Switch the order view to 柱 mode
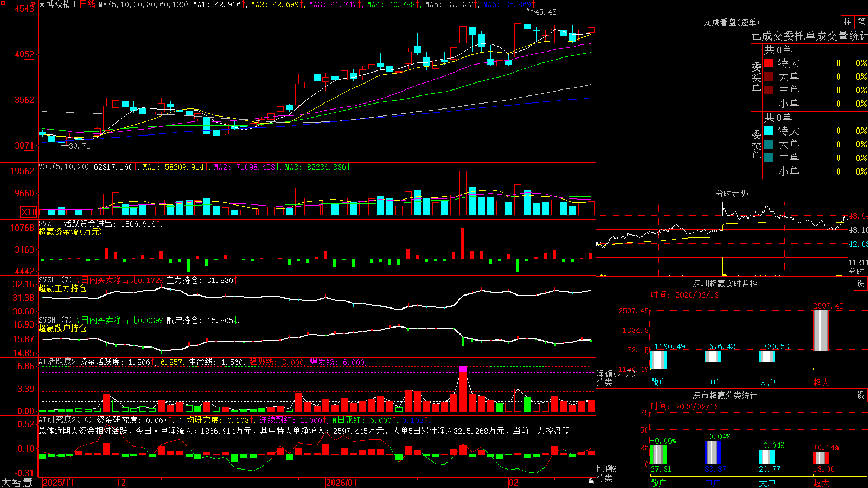Image resolution: width=868 pixels, height=488 pixels. 847,22
